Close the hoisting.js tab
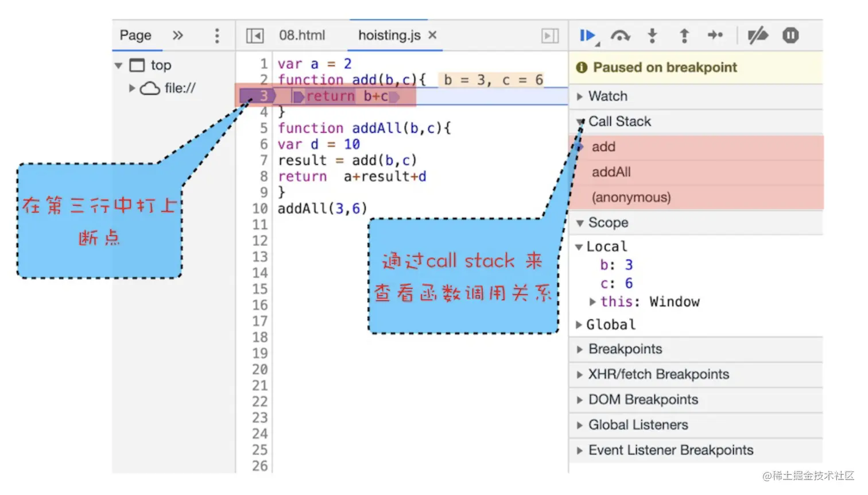The image size is (868, 495). (x=432, y=35)
